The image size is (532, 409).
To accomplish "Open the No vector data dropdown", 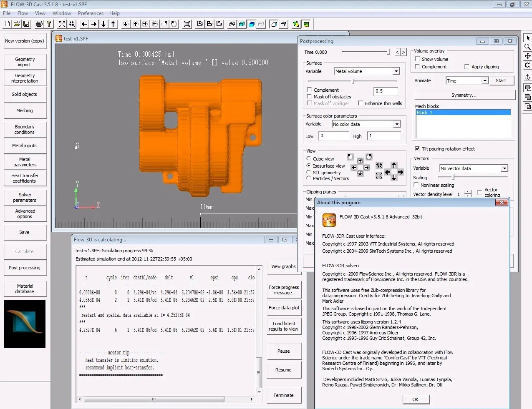I will [504, 168].
